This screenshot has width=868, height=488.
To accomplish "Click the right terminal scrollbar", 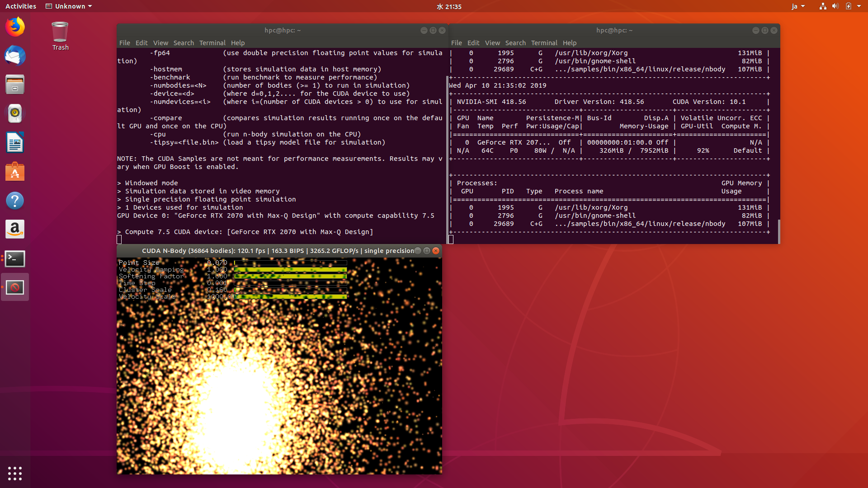I will coord(778,231).
